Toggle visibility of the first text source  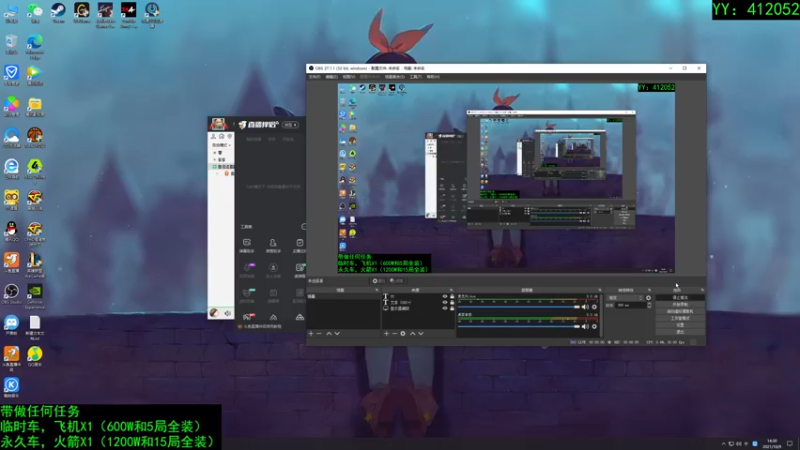(445, 296)
